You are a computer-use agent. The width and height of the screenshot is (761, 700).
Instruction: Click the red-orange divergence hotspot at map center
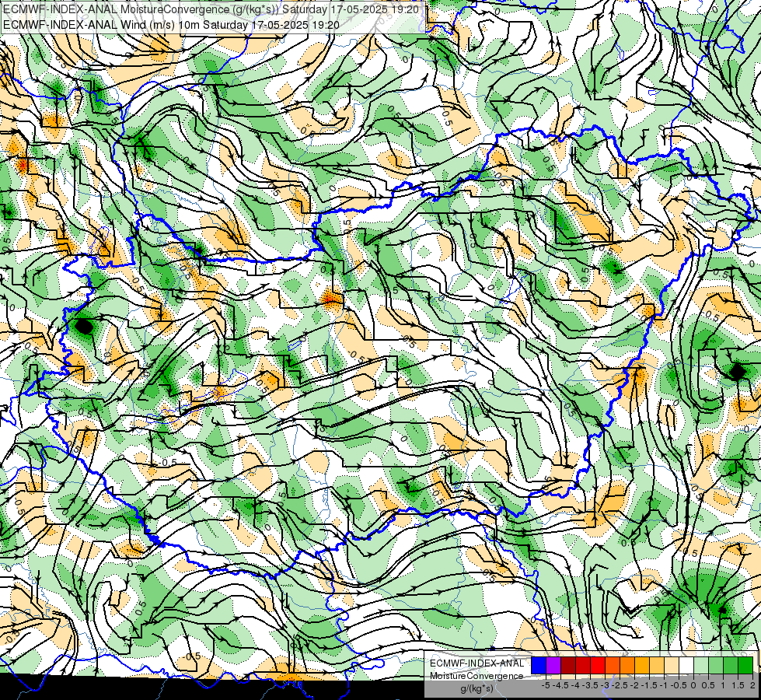click(331, 298)
